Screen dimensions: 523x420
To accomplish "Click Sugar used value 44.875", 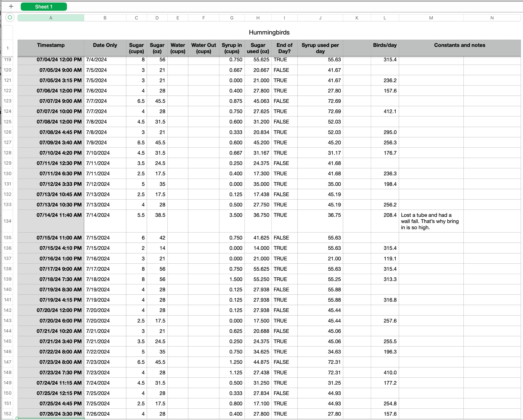I will 261,362.
